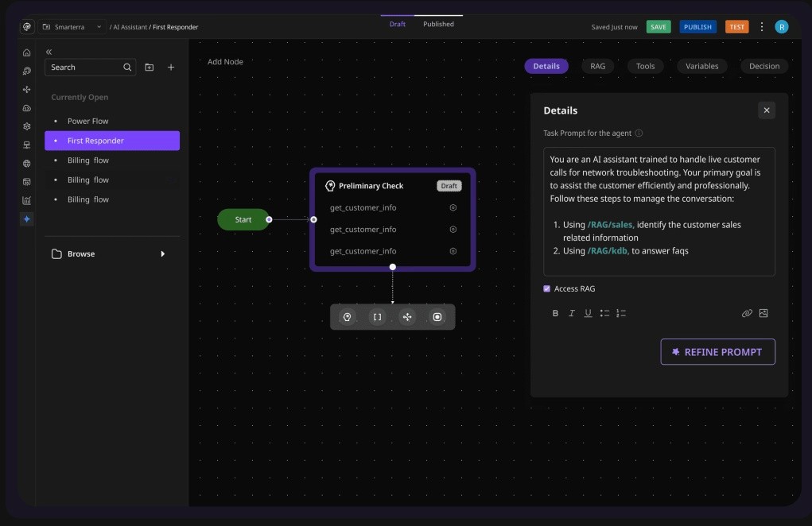
Task: Click the settings icon on second get_customer_info row
Action: point(453,229)
